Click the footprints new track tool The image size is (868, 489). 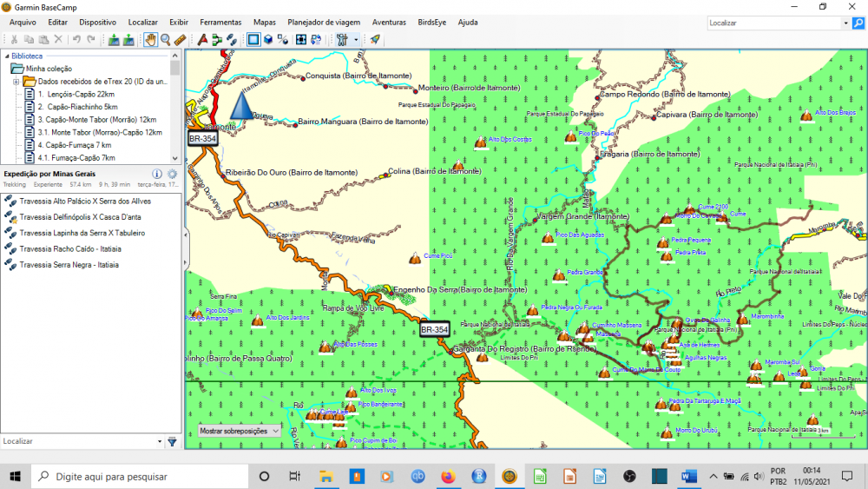tap(232, 39)
